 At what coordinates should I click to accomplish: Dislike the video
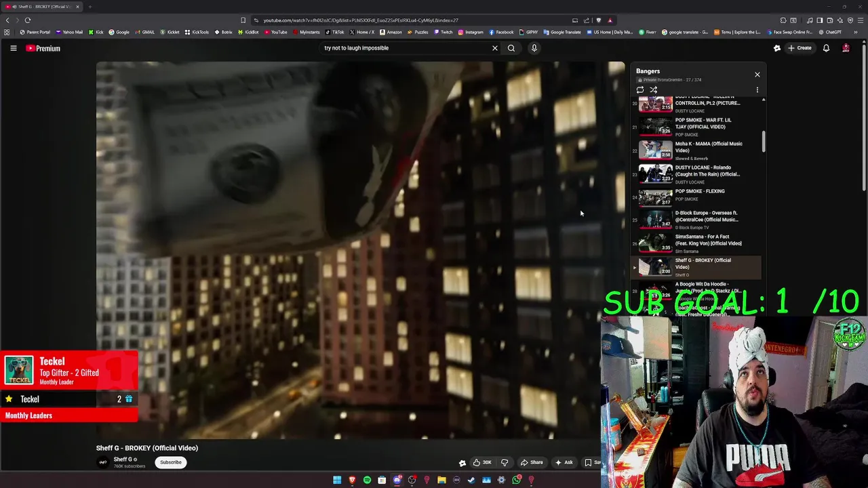pos(504,462)
